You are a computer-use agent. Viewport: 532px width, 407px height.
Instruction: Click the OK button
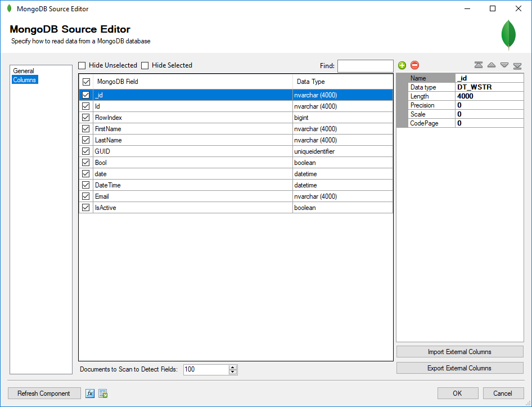point(458,393)
